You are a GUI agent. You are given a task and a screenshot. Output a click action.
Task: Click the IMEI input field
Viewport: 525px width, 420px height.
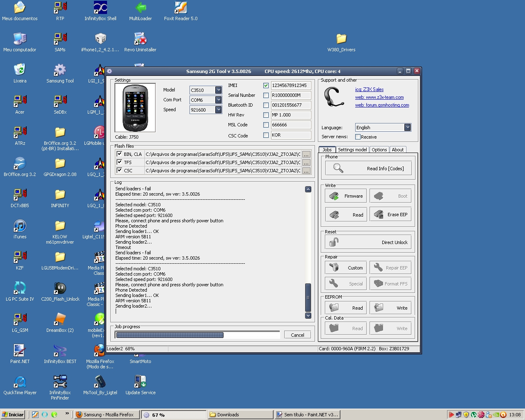pyautogui.click(x=291, y=85)
